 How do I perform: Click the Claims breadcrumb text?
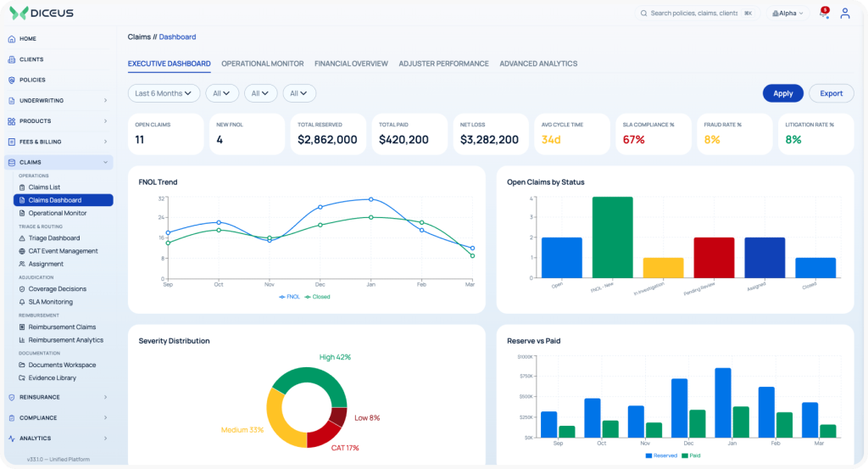(x=139, y=37)
